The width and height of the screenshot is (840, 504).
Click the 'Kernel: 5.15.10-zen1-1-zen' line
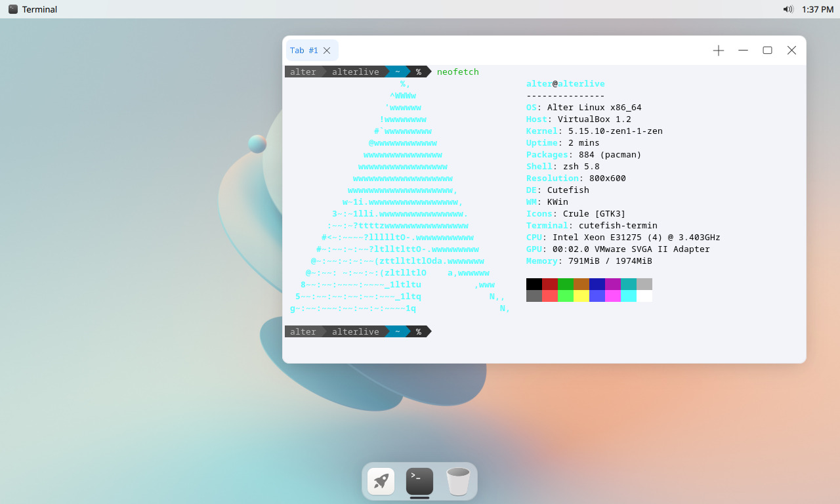(595, 131)
